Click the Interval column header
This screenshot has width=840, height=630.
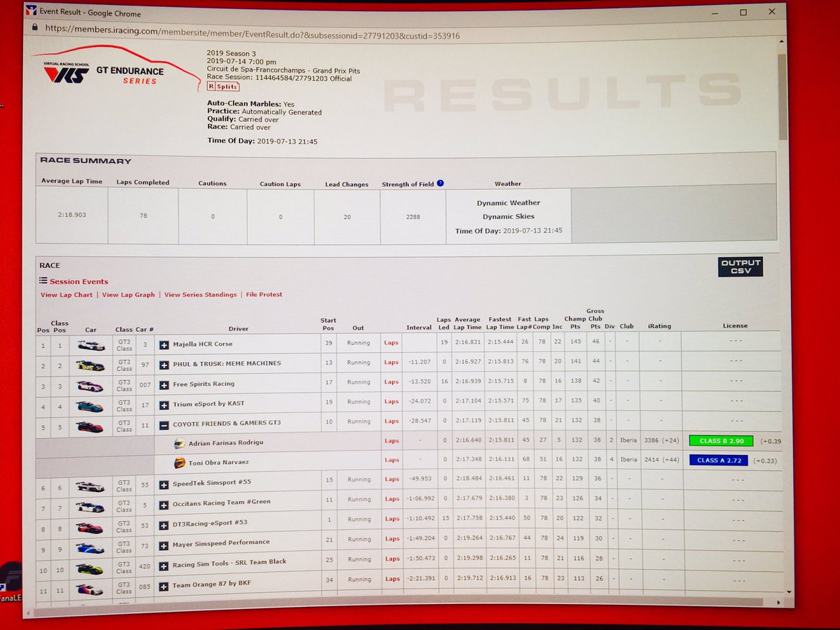[x=419, y=328]
